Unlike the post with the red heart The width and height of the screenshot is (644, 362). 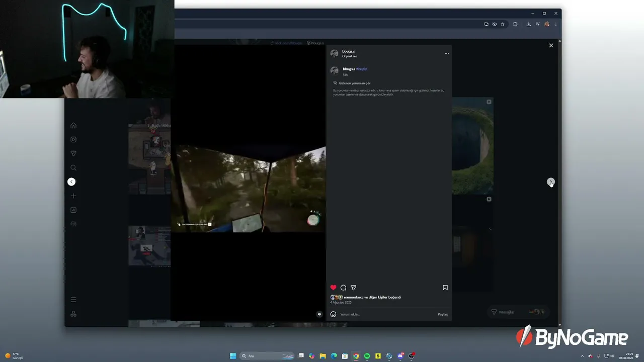click(x=333, y=288)
